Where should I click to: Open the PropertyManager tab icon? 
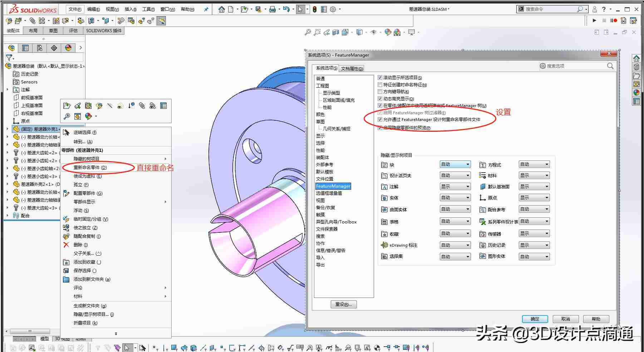(25, 48)
